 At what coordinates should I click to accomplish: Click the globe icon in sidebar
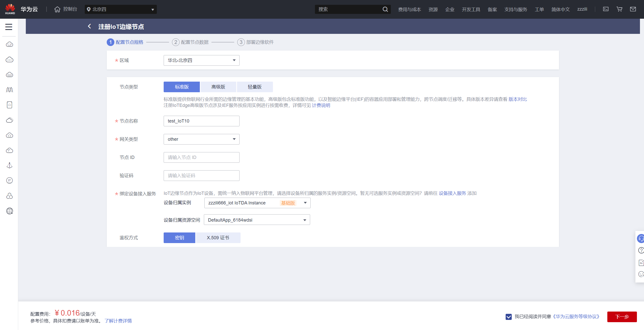(9, 211)
